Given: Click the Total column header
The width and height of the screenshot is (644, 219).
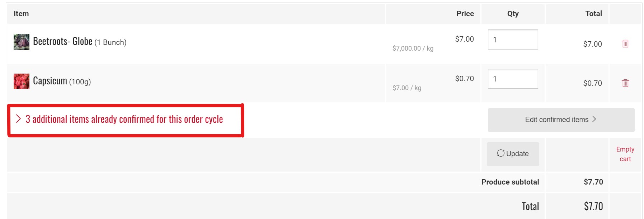Looking at the screenshot, I should click(x=593, y=14).
